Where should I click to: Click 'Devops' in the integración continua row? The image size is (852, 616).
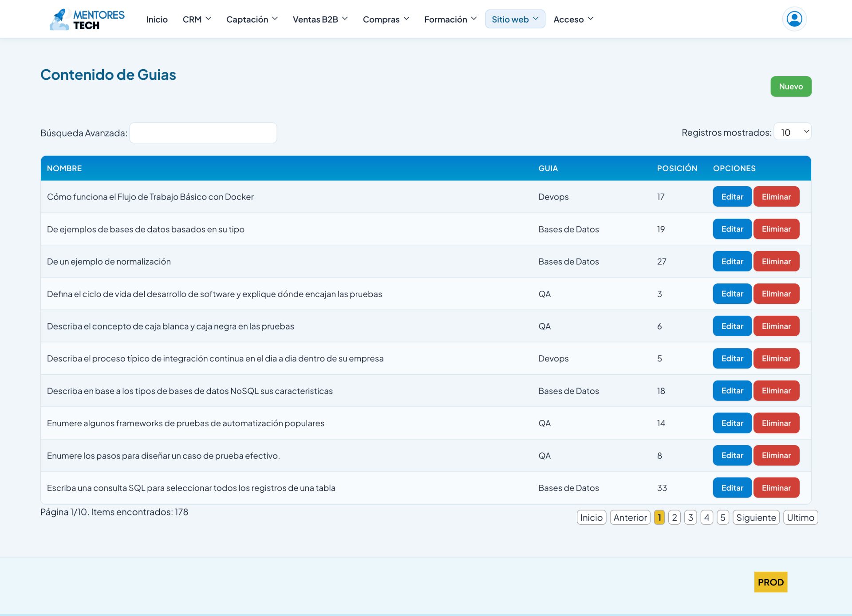pyautogui.click(x=553, y=359)
